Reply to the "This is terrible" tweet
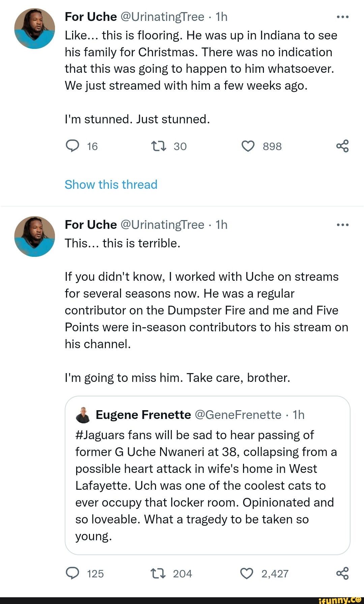364x604 pixels. 72,573
